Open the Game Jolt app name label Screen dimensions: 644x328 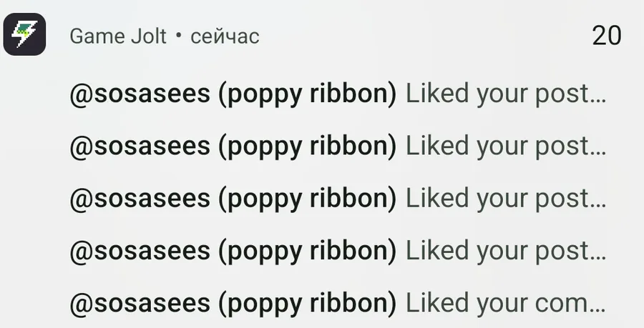point(118,36)
